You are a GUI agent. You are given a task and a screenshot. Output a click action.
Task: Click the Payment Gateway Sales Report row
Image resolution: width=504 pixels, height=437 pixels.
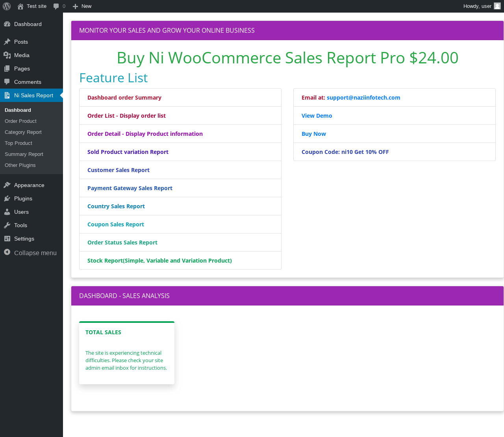180,188
